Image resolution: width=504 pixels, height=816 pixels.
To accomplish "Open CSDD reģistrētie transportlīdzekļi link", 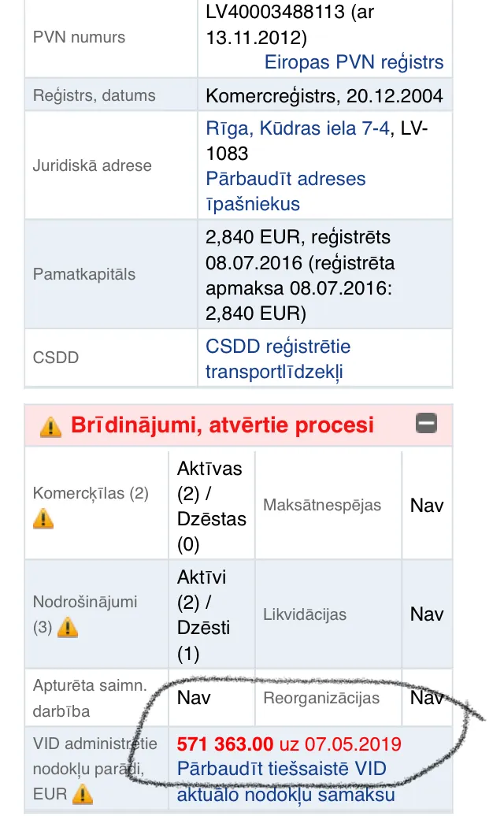I will [x=278, y=359].
